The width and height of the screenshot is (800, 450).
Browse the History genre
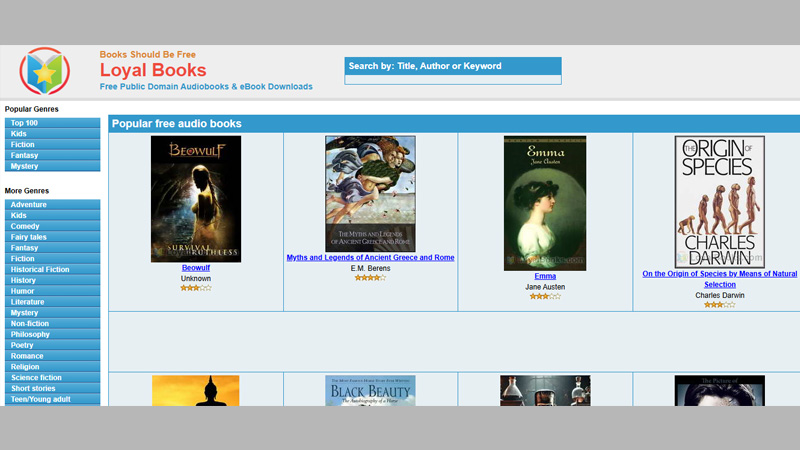tap(53, 280)
